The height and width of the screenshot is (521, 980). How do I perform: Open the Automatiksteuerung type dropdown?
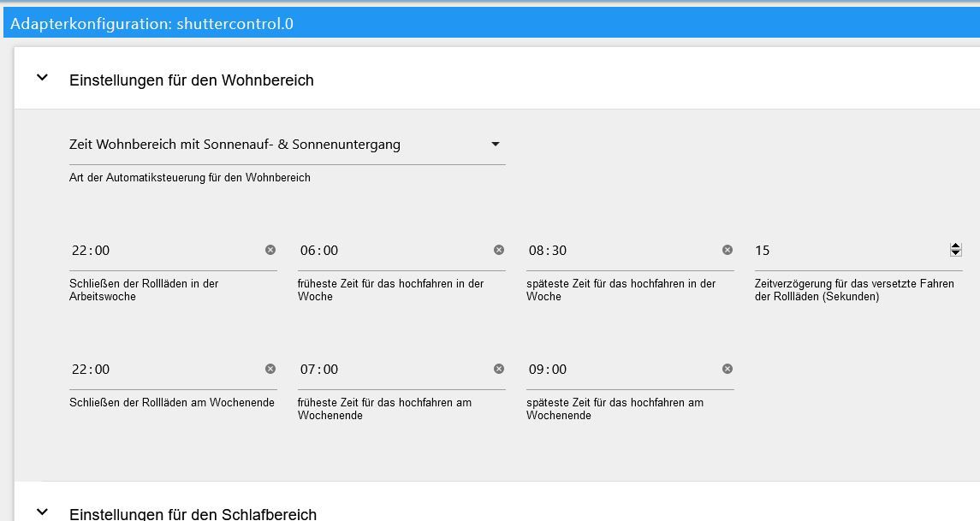288,145
